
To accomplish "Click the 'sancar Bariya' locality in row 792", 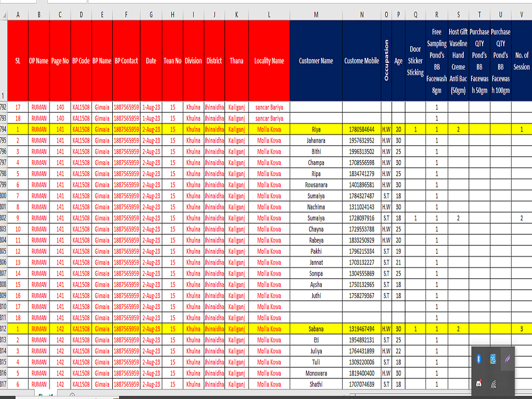I will pos(269,107).
